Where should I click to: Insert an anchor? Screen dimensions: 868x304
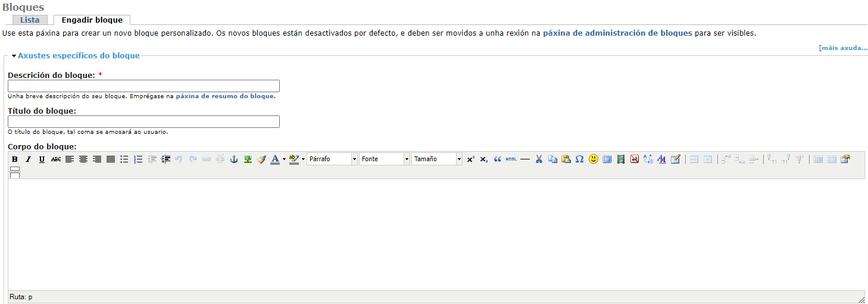(234, 159)
